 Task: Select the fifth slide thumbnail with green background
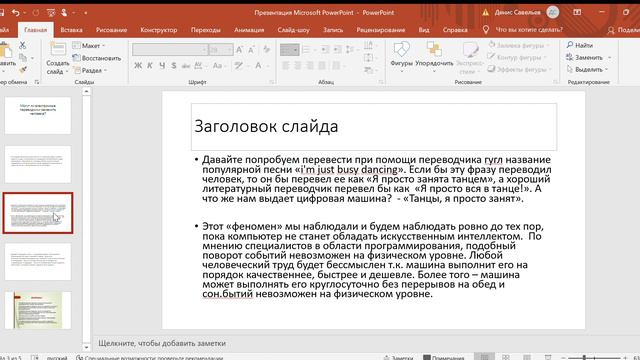click(38, 310)
